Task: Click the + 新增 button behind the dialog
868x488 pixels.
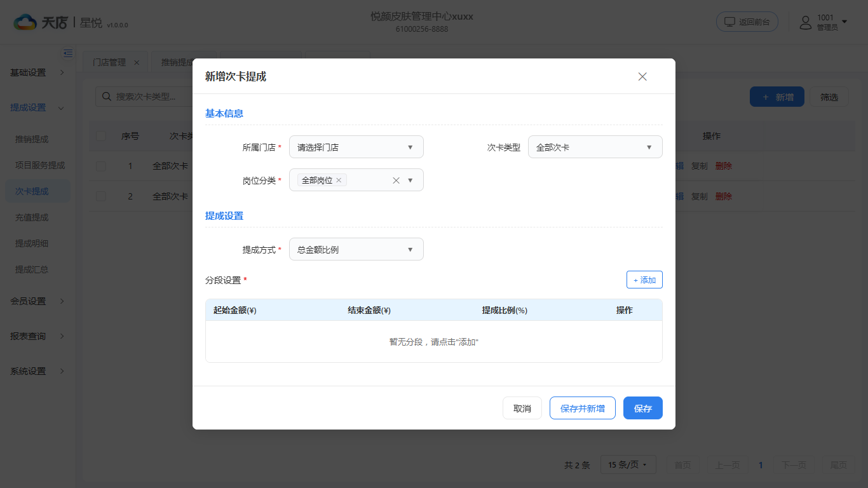Action: click(x=777, y=97)
